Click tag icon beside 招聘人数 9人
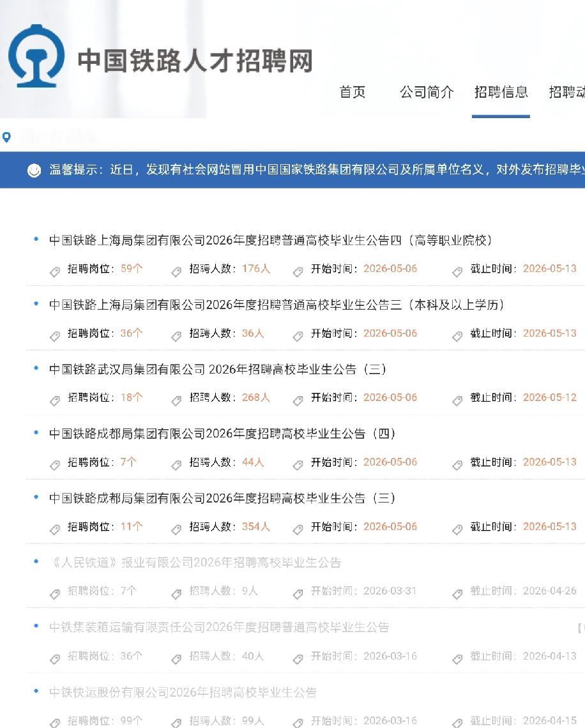The image size is (585, 728). click(x=176, y=594)
